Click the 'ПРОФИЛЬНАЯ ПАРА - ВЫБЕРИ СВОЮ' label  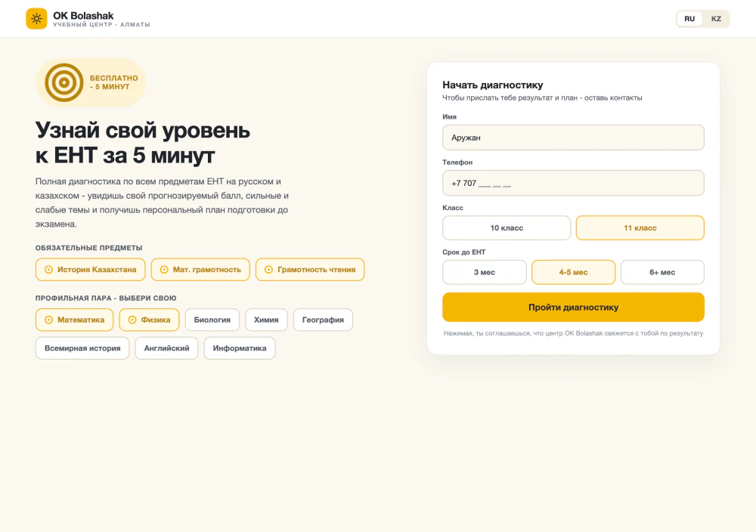(106, 298)
